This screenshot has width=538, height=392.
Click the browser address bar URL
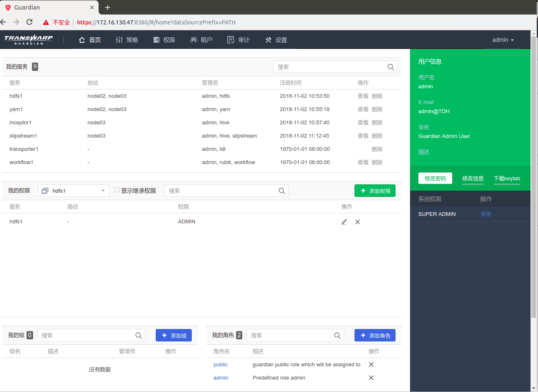click(156, 22)
